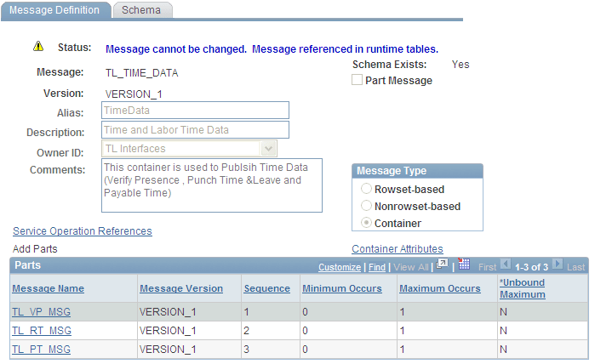Viewport: 595px width, 364px height.
Task: Sort by Unbound Maximum column
Action: [523, 288]
